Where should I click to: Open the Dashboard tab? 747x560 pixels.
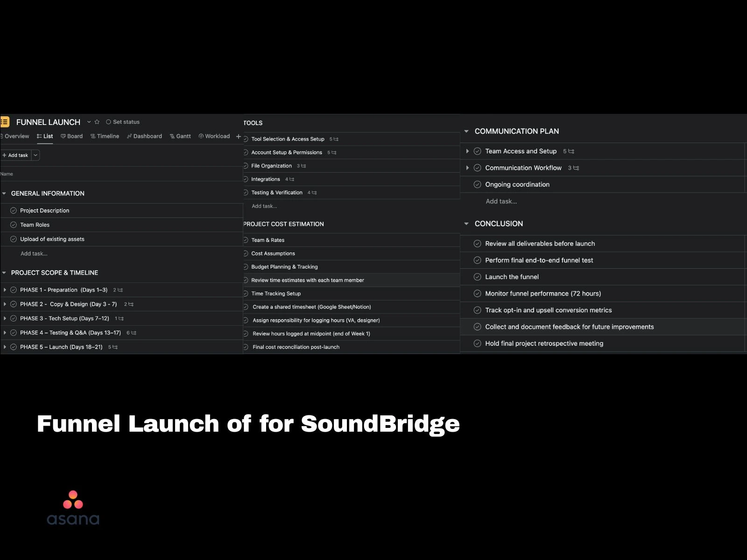pos(144,136)
